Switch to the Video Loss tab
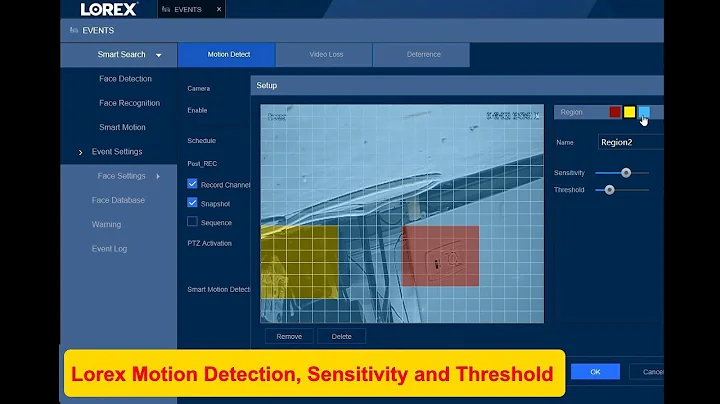Image resolution: width=720 pixels, height=404 pixels. 324,55
